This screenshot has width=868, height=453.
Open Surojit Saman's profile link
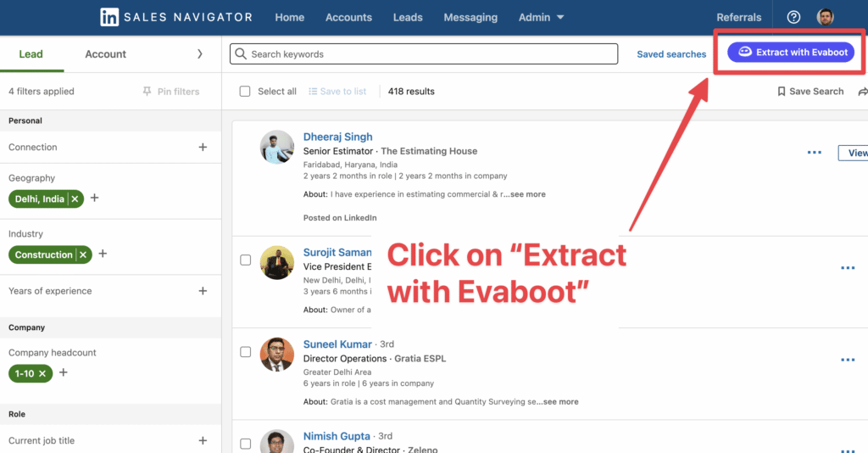coord(337,253)
